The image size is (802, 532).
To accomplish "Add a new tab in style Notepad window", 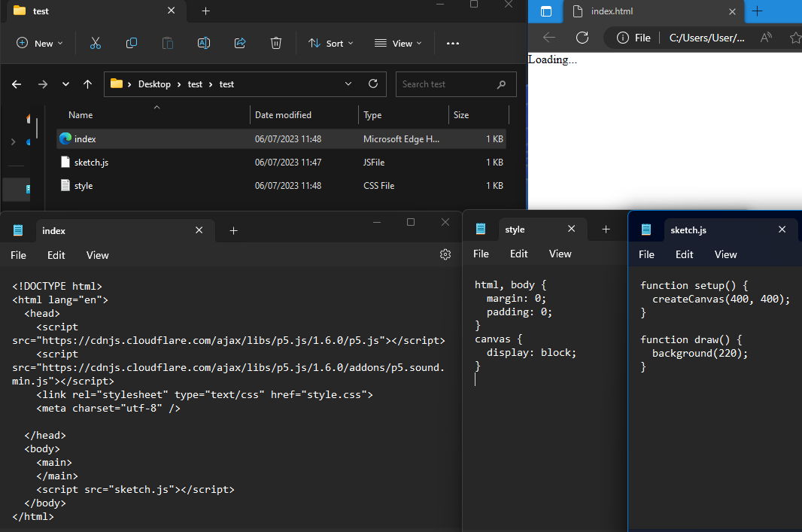I will tap(606, 230).
